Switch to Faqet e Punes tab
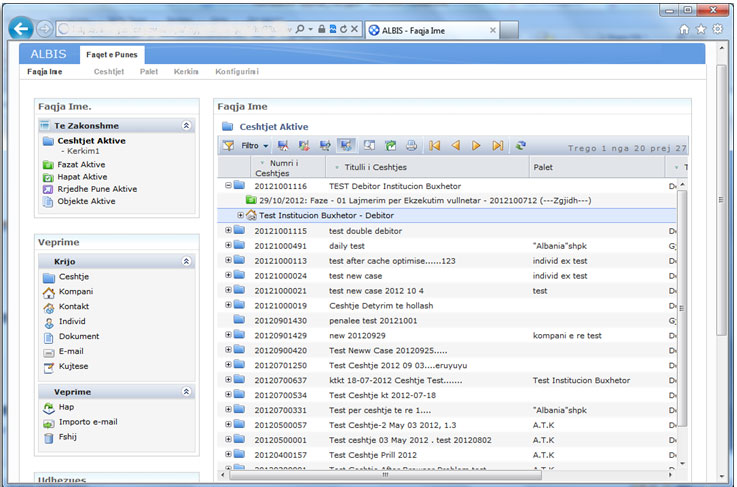This screenshot has height=487, width=737. click(x=111, y=54)
